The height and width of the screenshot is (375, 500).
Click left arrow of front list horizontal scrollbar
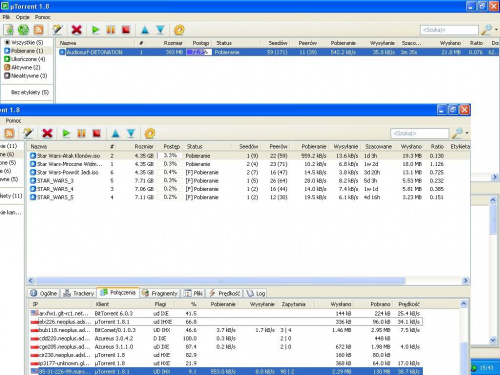point(31,281)
